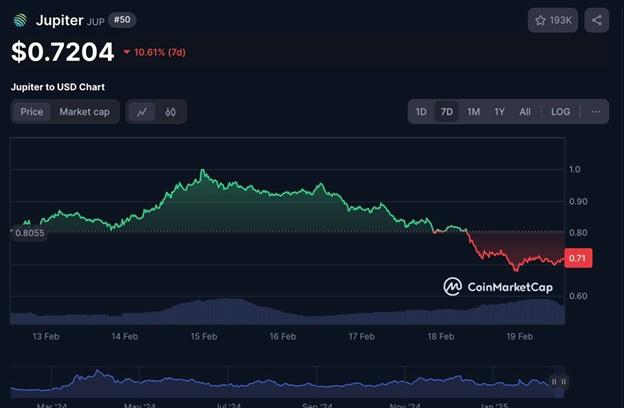Select the 1M time range
The width and height of the screenshot is (624, 408).
click(x=473, y=112)
